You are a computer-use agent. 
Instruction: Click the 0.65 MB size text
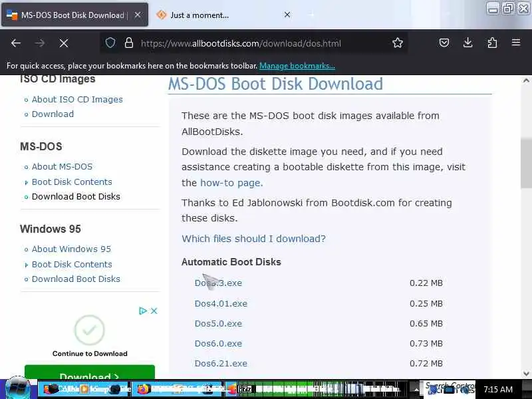tap(426, 324)
